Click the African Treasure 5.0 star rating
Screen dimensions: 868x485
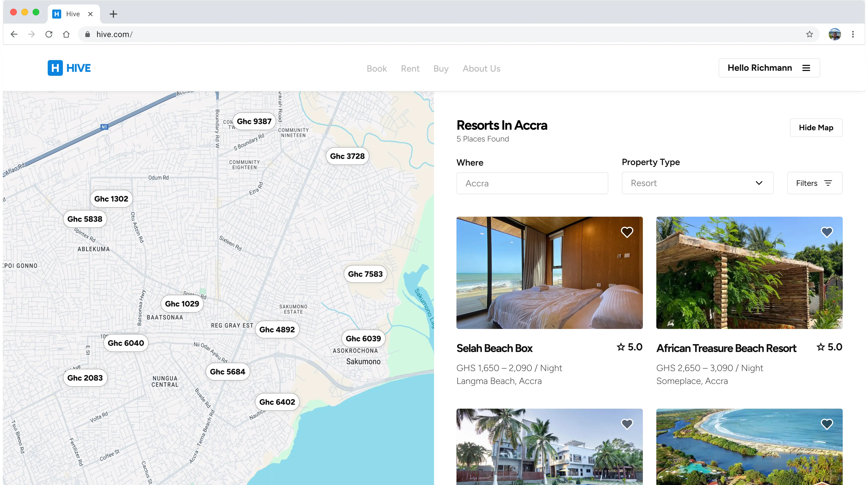point(829,347)
